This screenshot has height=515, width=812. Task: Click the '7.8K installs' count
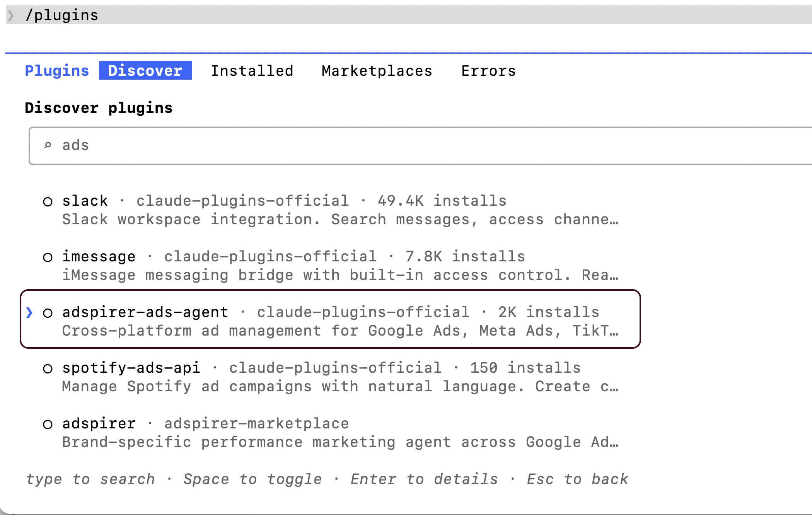coord(466,256)
